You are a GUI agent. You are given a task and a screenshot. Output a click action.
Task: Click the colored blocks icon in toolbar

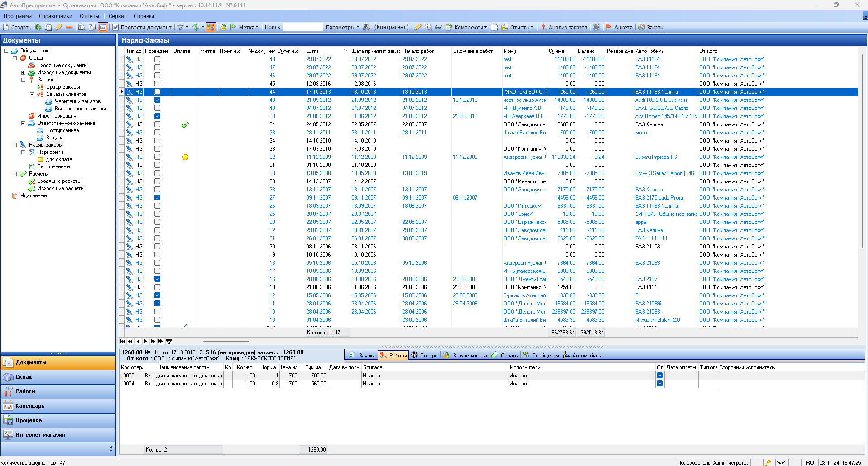(211, 27)
